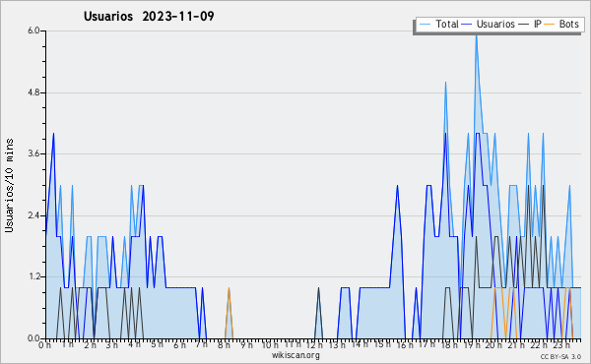The image size is (591, 364).
Task: Click the '3.6' y-axis value
Action: 33,153
